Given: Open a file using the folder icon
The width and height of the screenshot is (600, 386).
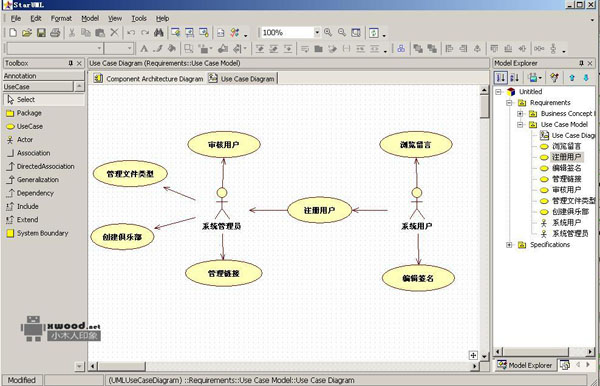Looking at the screenshot, I should (x=26, y=33).
